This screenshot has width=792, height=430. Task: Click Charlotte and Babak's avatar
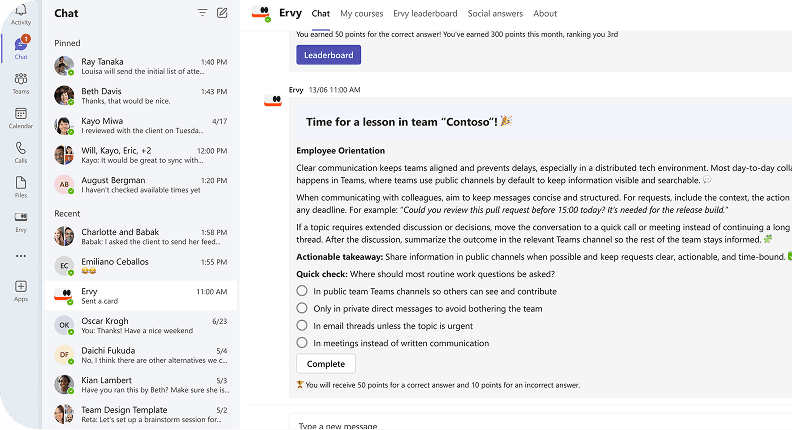[64, 236]
